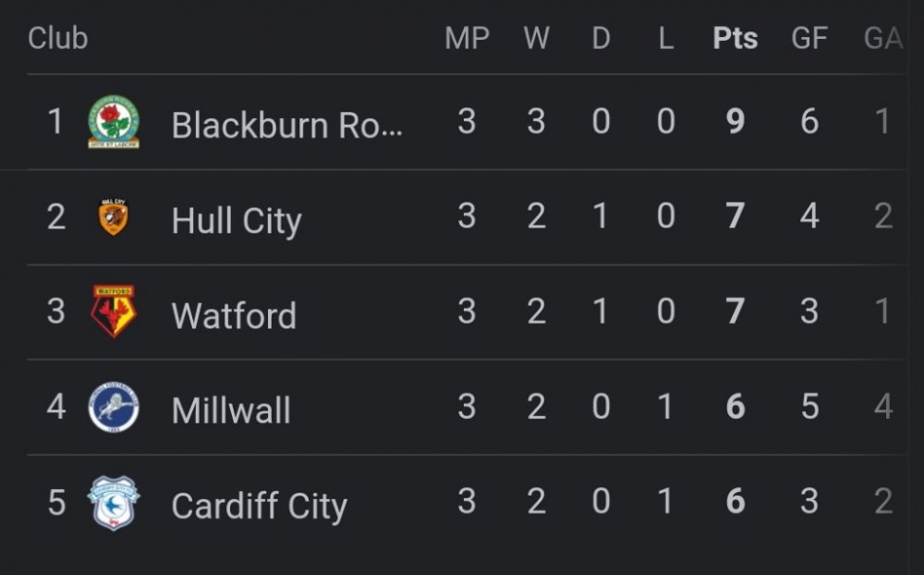Click the Watford club crest
This screenshot has width=924, height=575.
click(114, 312)
